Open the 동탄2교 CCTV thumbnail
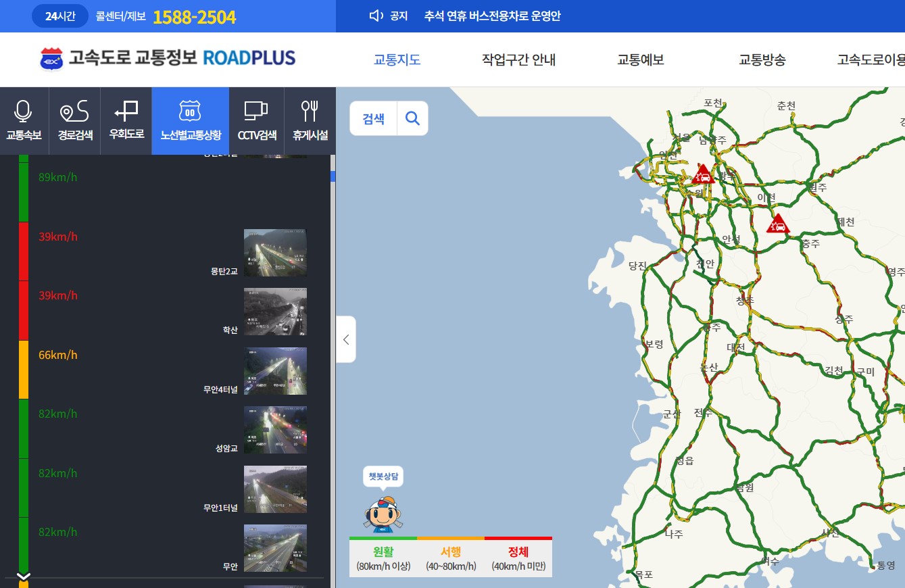 pos(275,253)
